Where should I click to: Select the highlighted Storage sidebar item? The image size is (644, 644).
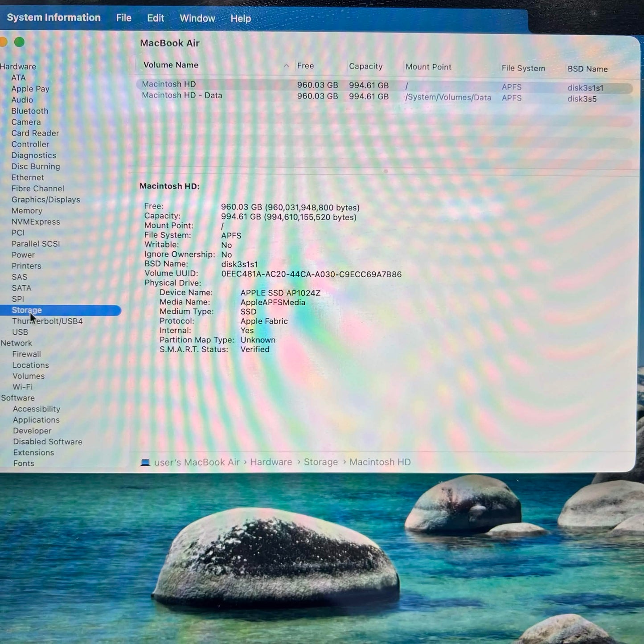[61, 310]
